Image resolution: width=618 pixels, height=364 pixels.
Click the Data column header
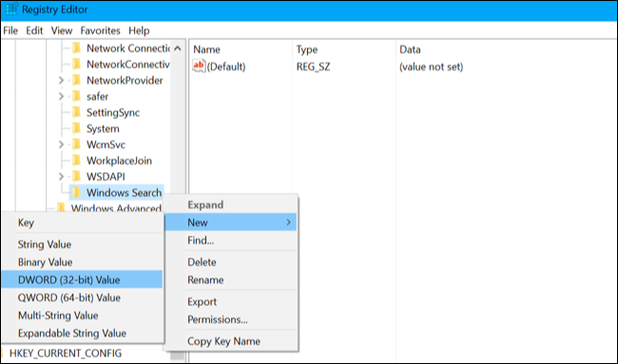(410, 49)
